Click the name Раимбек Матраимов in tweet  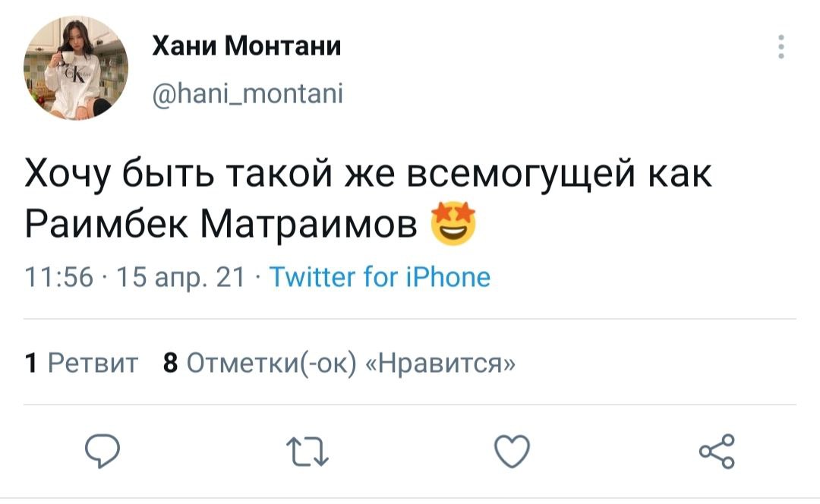coord(221,223)
